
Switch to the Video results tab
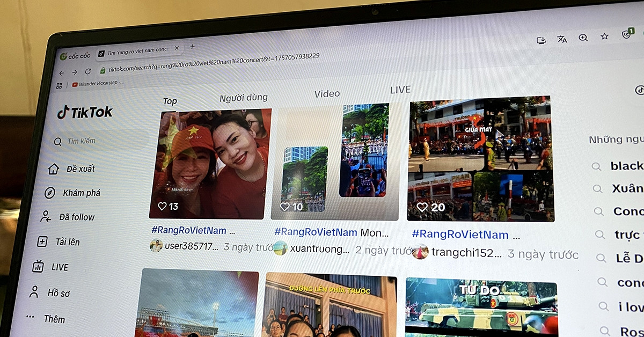(x=327, y=93)
